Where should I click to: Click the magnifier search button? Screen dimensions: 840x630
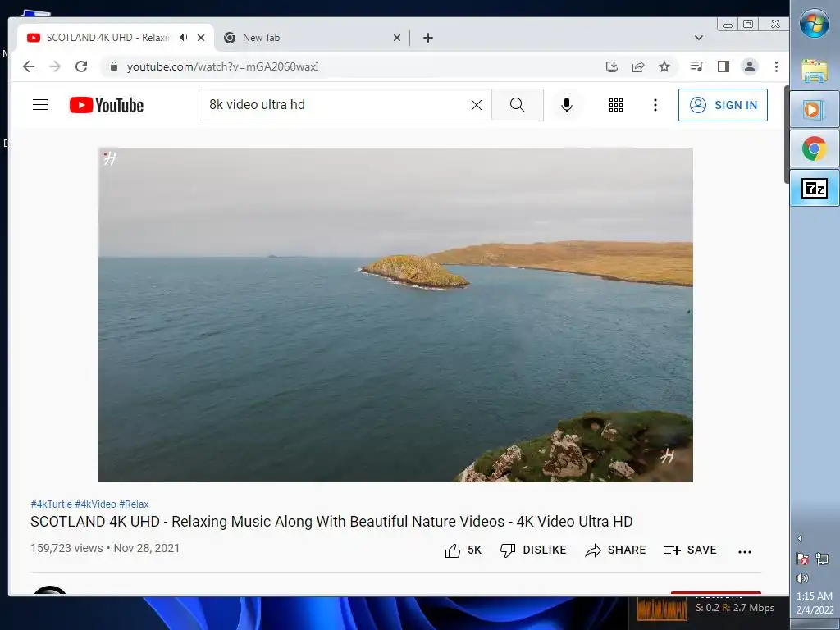517,105
